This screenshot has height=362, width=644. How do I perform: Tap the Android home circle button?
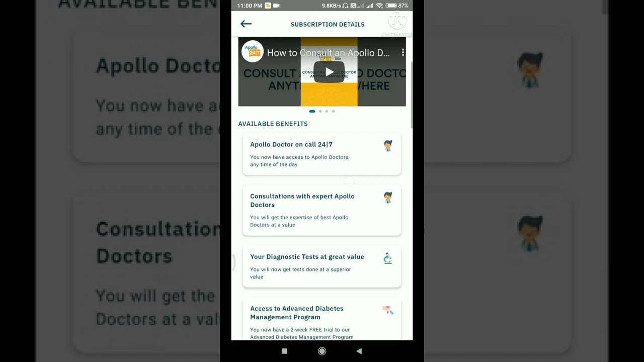tap(322, 351)
